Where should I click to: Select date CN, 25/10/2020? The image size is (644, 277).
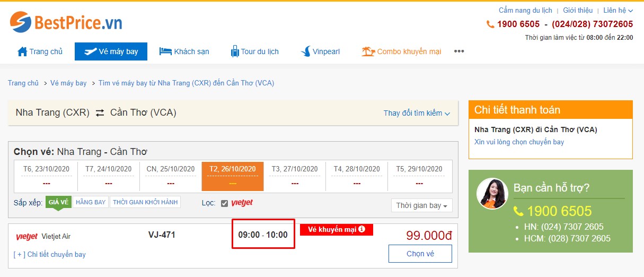[x=171, y=176]
